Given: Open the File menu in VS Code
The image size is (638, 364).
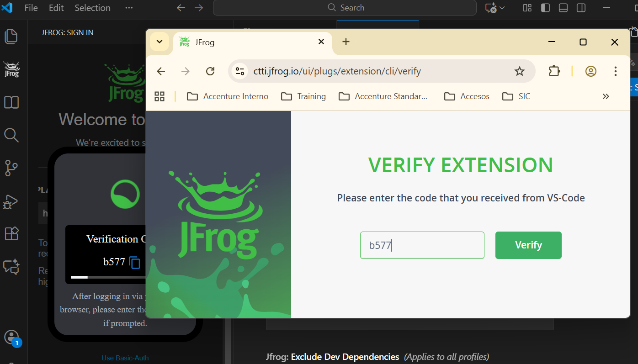Looking at the screenshot, I should coord(31,8).
